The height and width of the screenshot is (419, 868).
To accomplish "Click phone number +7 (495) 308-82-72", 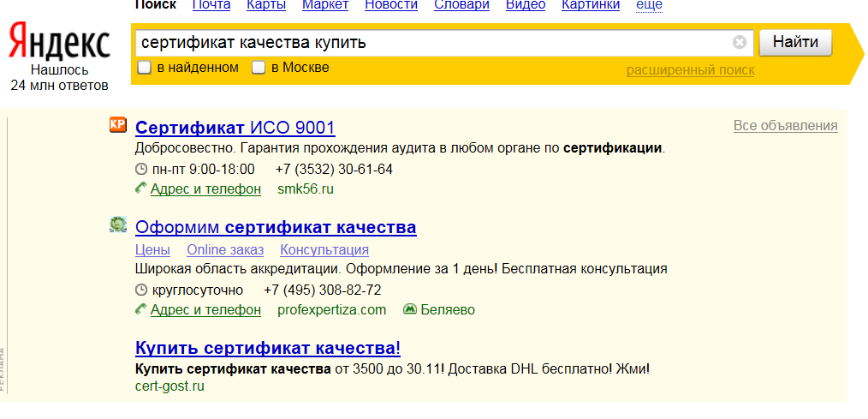I will click(323, 290).
